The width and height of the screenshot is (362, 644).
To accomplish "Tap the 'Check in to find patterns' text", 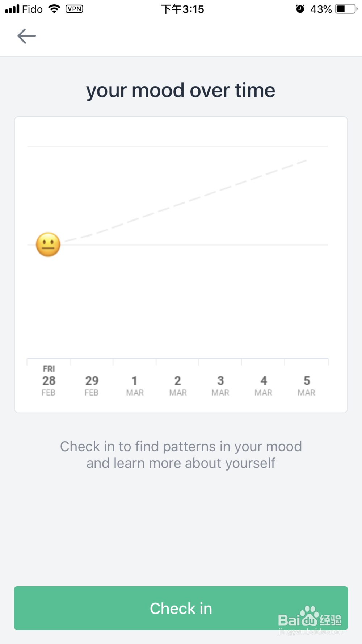I will coord(181,455).
